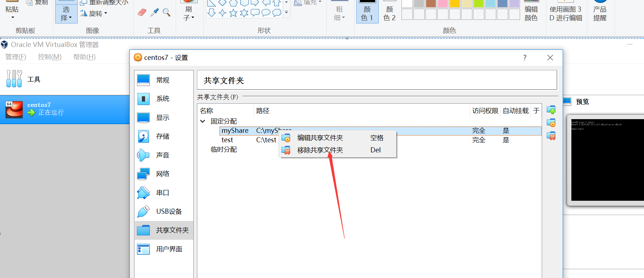Select the centos7 virtual machine entry

point(65,109)
